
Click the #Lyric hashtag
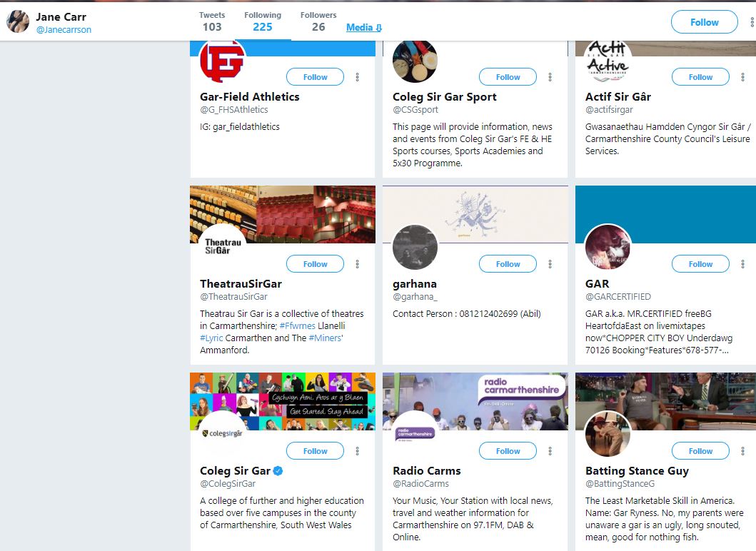click(211, 338)
